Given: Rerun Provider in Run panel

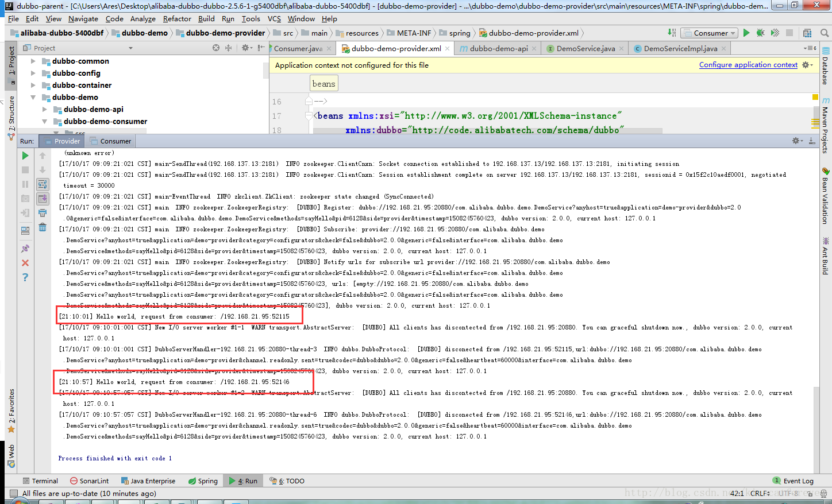Looking at the screenshot, I should [25, 156].
